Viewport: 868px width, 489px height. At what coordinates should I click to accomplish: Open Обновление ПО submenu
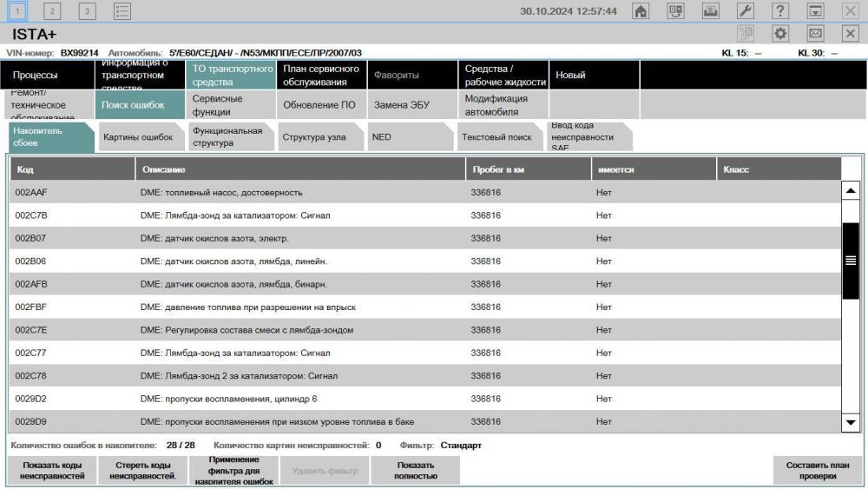pyautogui.click(x=322, y=105)
